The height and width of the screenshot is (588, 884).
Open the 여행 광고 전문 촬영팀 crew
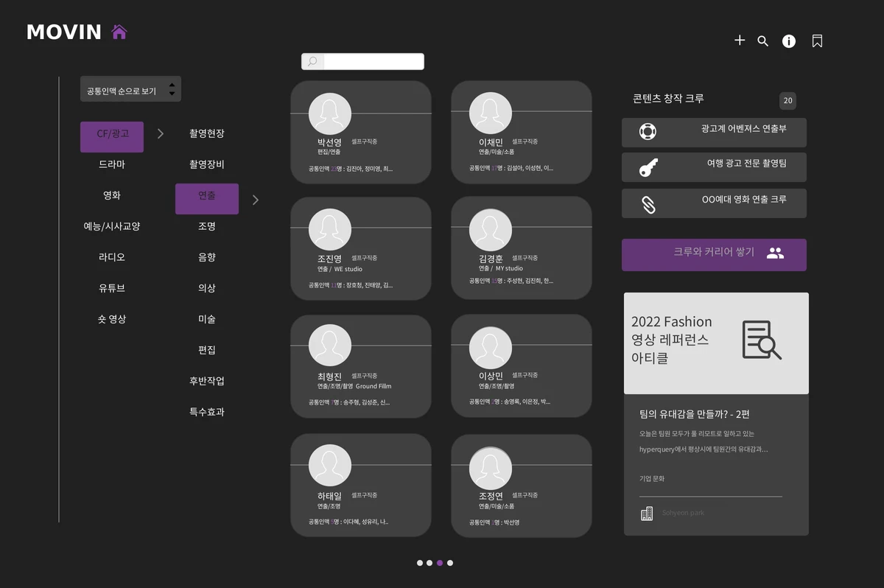click(714, 167)
